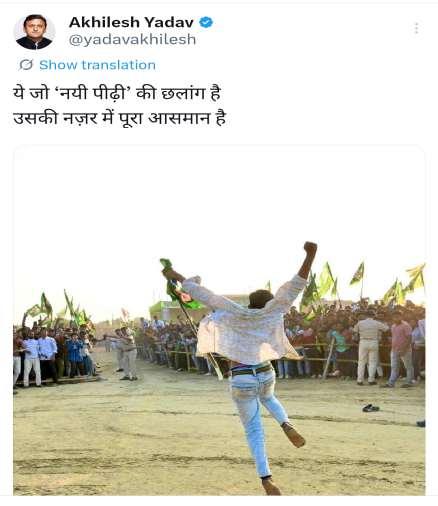Image resolution: width=438 pixels, height=506 pixels.
Task: Open the three-dot more options menu
Action: tap(416, 28)
